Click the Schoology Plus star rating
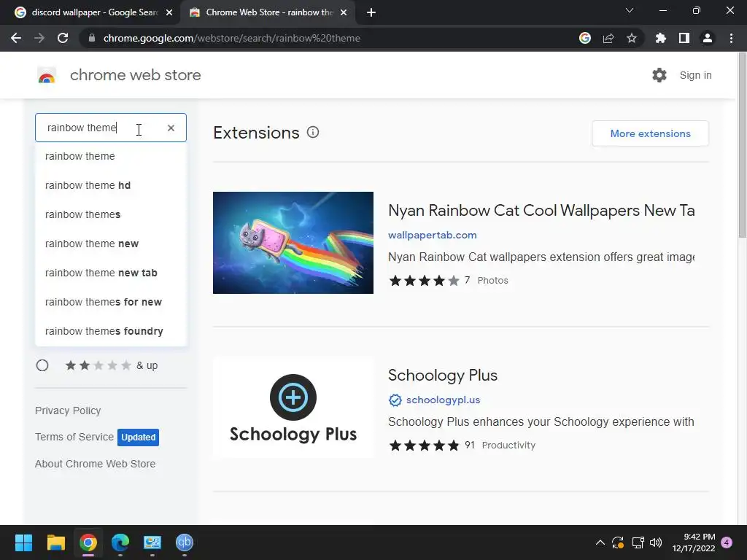The width and height of the screenshot is (747, 560). tap(424, 446)
